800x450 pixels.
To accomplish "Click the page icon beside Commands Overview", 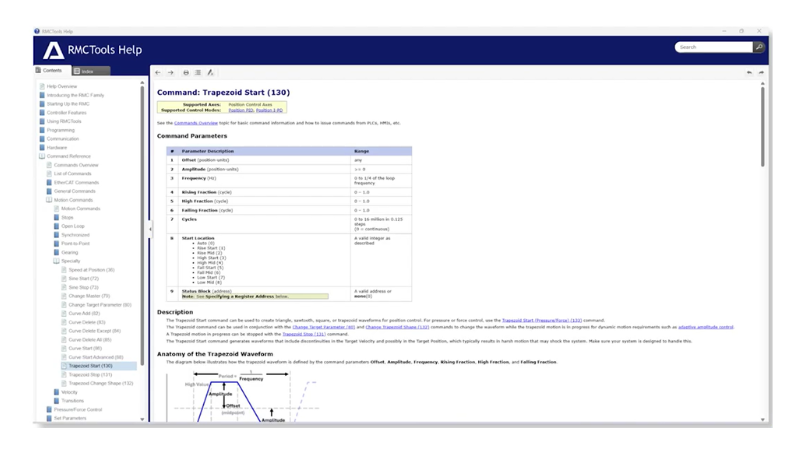I will (49, 165).
